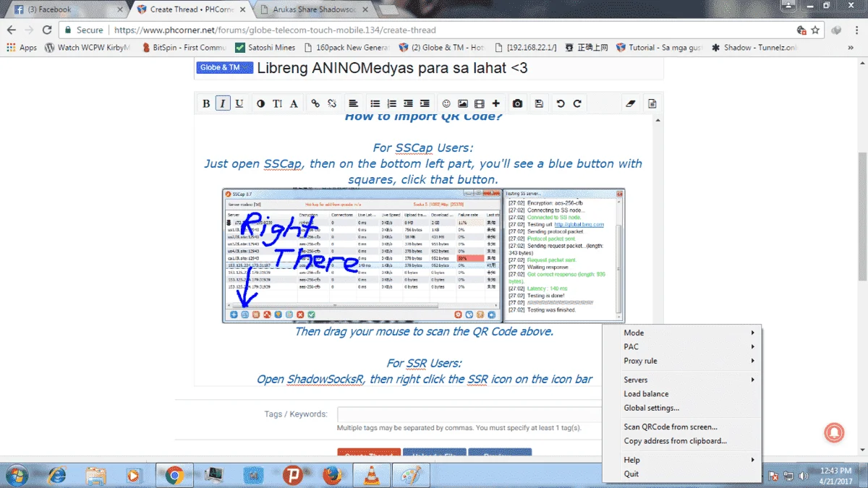Open the Windows Start menu
This screenshot has width=868, height=488.
pyautogui.click(x=16, y=475)
